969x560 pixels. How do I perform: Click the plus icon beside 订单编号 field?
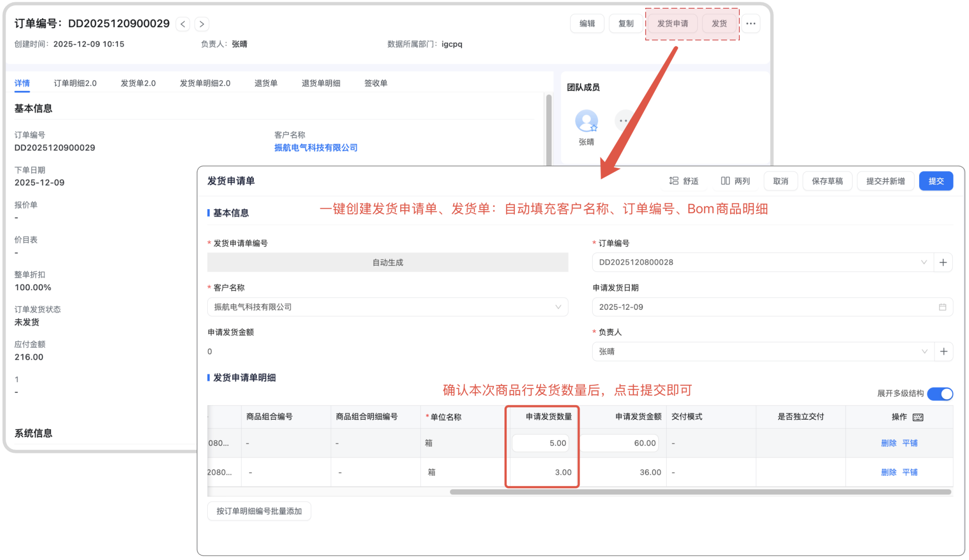pyautogui.click(x=943, y=262)
